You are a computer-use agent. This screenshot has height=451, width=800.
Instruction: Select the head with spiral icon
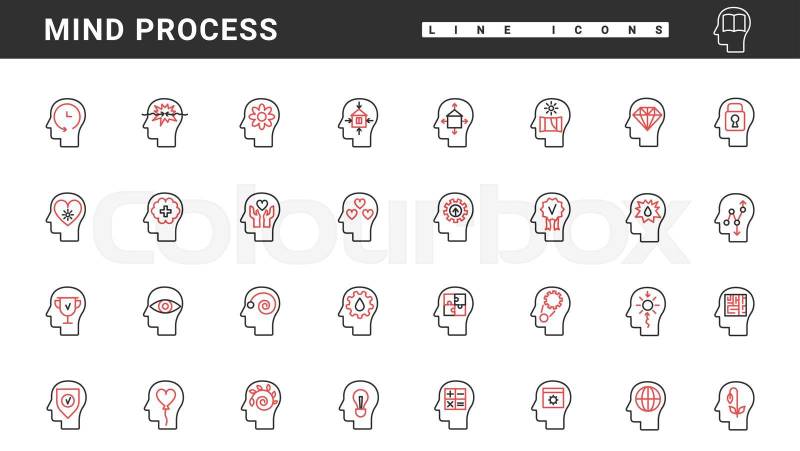click(260, 311)
